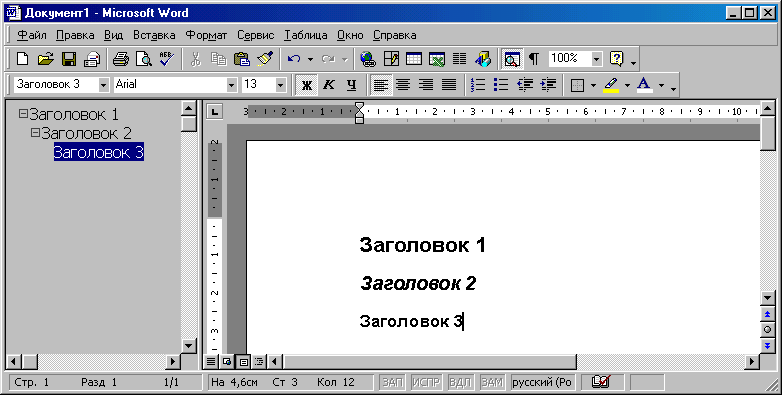Apply numbered list formatting
Viewport: 782px width, 395px height.
478,85
